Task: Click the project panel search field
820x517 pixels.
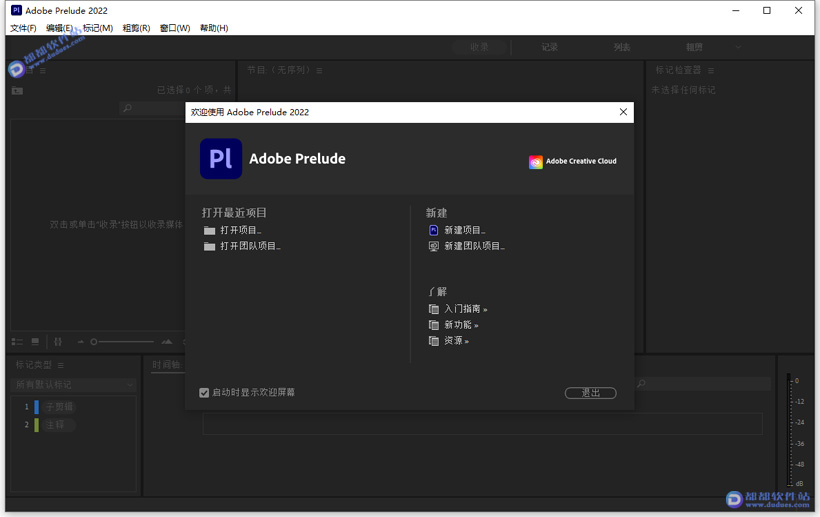Action: 152,108
